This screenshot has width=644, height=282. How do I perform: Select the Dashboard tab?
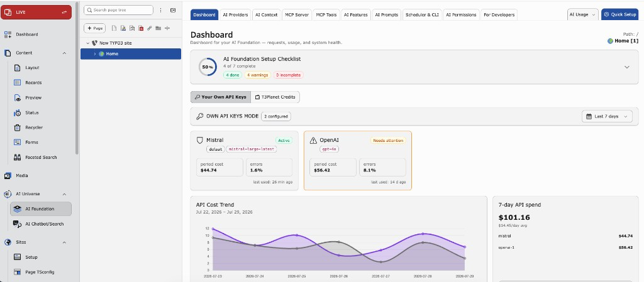pos(204,14)
